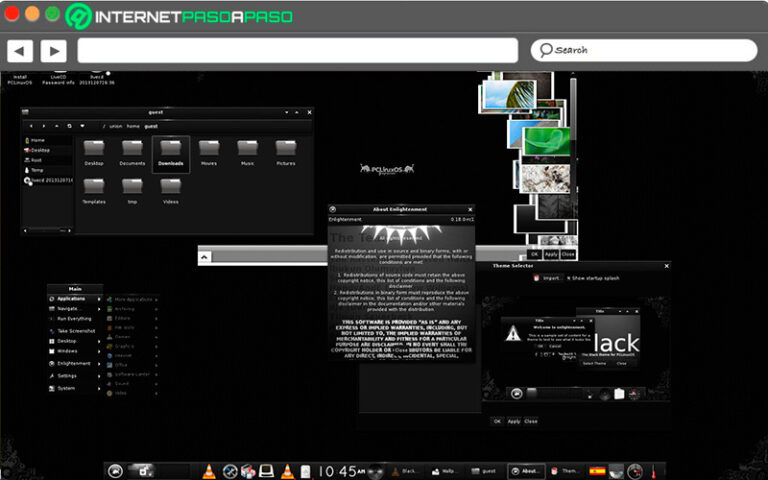This screenshot has width=768, height=480.
Task: Click OK in Theme Selector dialog
Action: tap(496, 421)
